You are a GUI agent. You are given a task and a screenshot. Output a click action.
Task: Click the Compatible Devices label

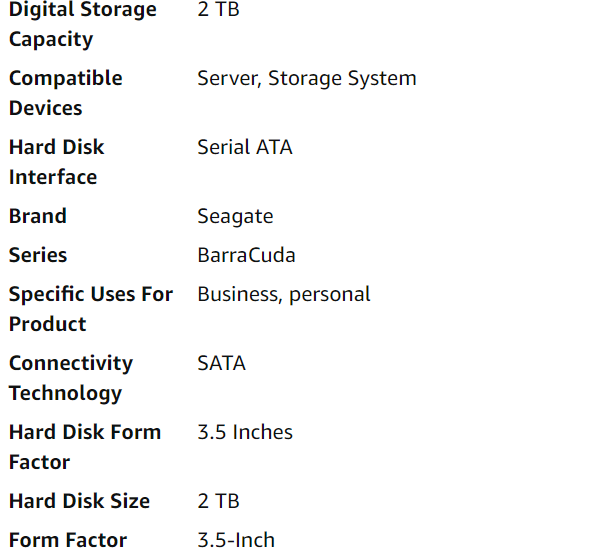point(66,93)
